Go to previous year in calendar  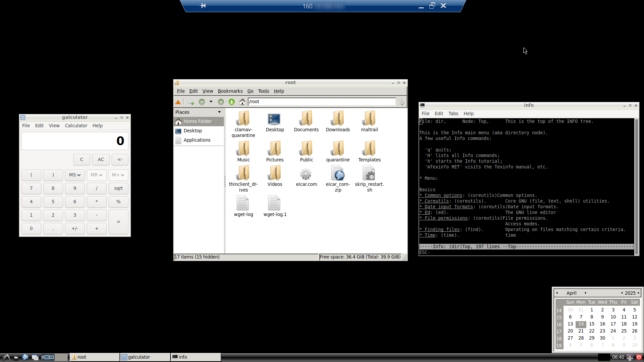point(622,293)
